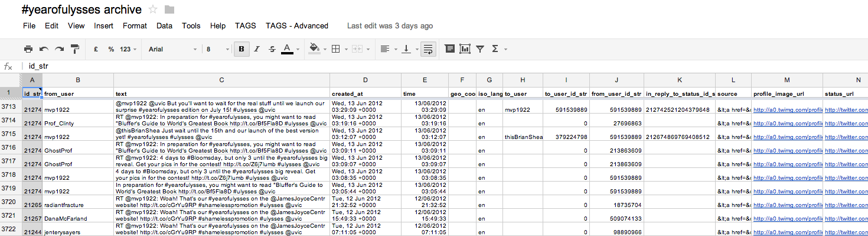Select row 3717 header

11,161
